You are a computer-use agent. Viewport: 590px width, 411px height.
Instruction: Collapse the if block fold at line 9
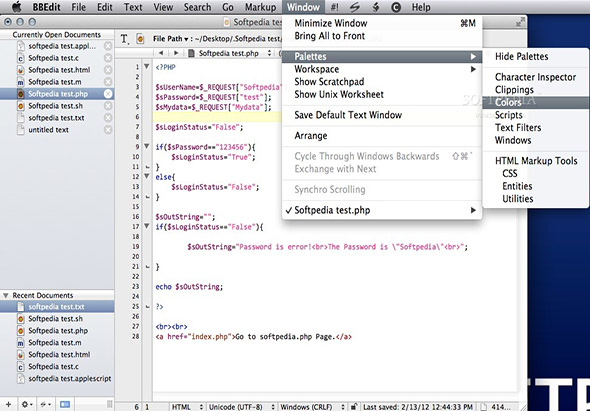[147, 146]
